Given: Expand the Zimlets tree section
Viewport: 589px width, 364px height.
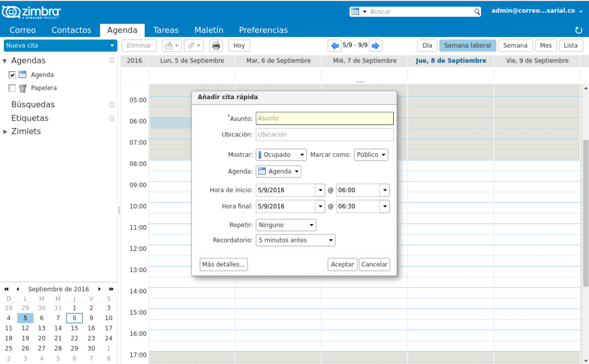Looking at the screenshot, I should (6, 132).
